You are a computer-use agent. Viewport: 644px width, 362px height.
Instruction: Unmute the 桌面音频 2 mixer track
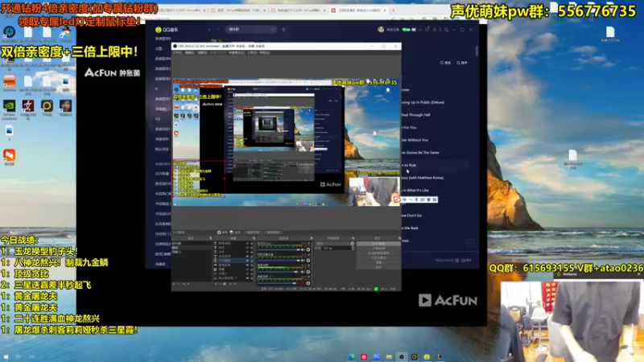point(303,283)
